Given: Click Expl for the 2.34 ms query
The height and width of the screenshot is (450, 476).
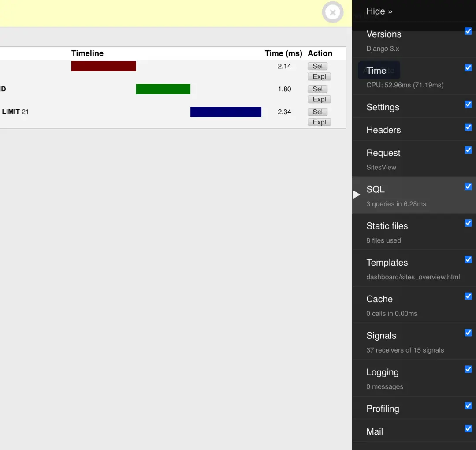Looking at the screenshot, I should [319, 122].
